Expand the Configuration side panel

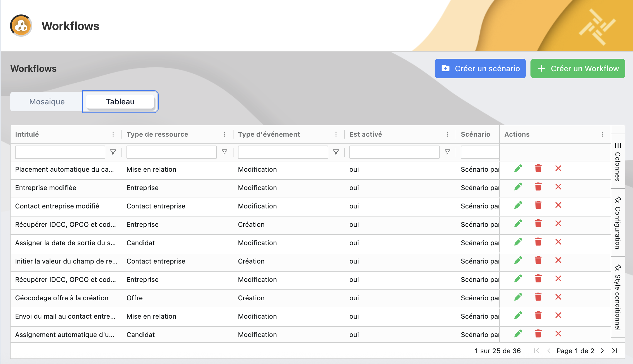[618, 223]
